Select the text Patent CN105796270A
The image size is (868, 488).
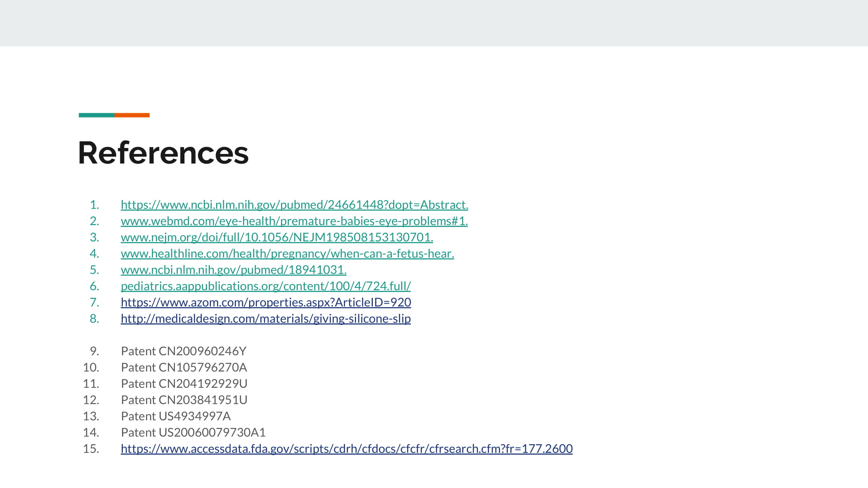pos(184,367)
